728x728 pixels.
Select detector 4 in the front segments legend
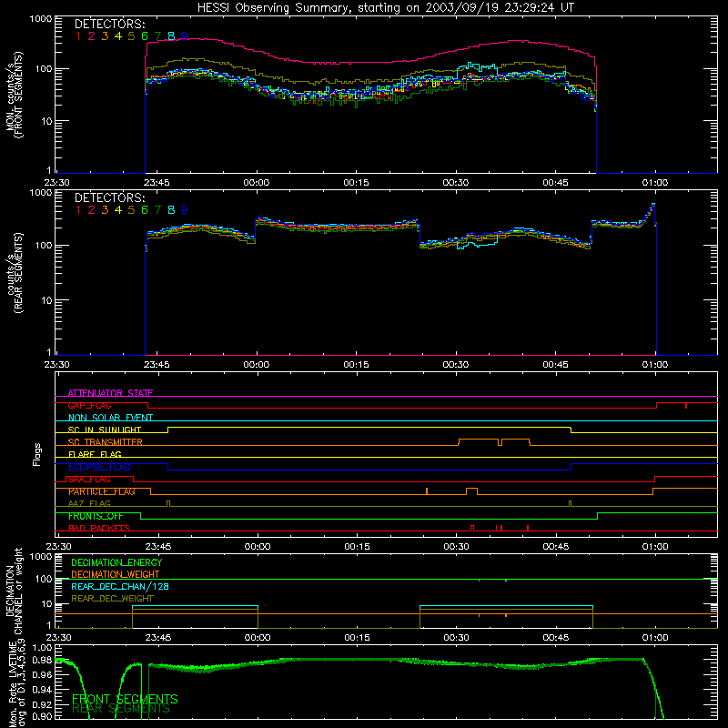pos(118,36)
